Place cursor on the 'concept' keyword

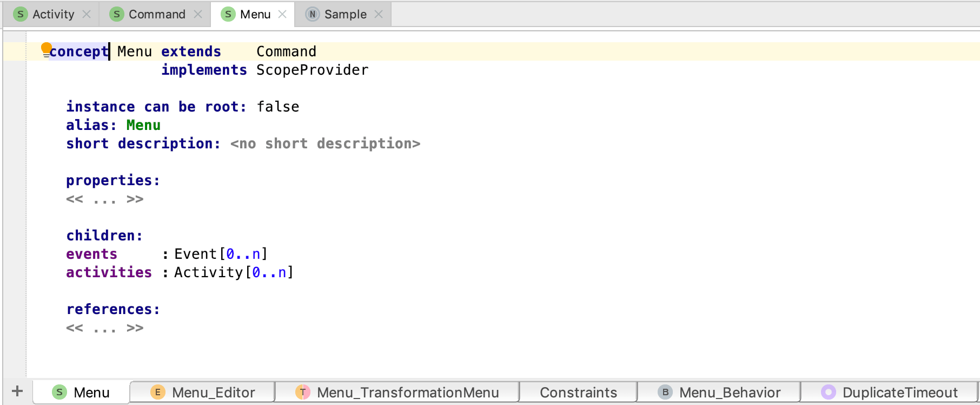79,51
